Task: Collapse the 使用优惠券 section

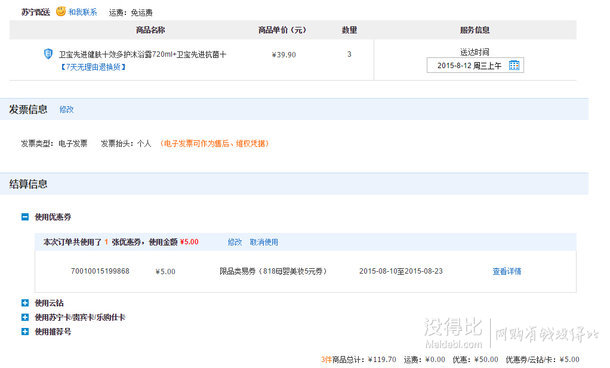Action: tap(25, 217)
